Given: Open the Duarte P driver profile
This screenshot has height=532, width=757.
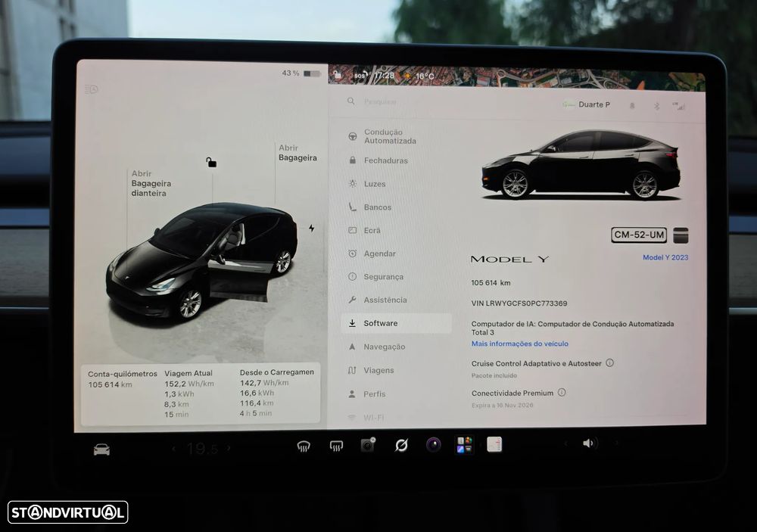Looking at the screenshot, I should click(587, 104).
